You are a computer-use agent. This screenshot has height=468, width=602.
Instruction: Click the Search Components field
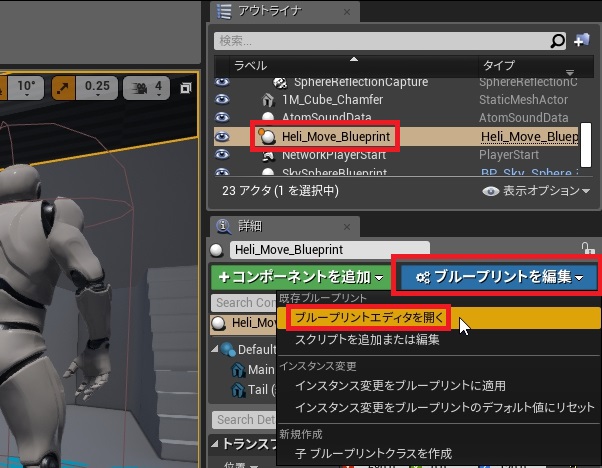244,303
